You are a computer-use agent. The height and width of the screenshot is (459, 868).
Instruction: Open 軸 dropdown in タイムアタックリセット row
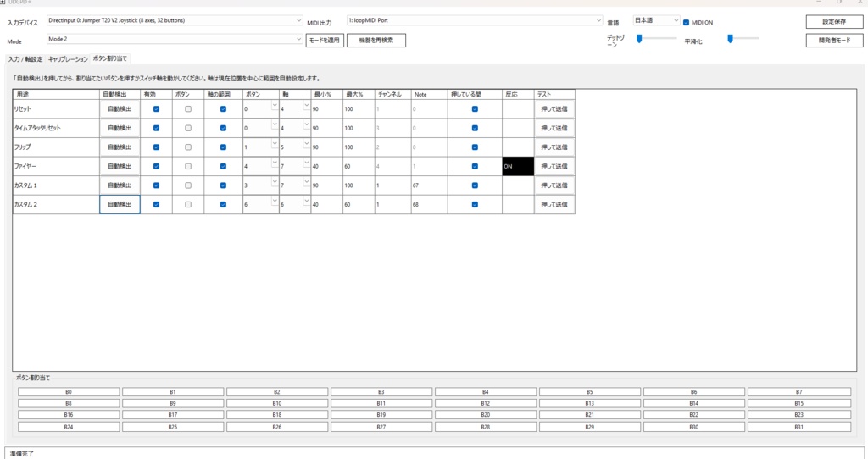(x=306, y=125)
